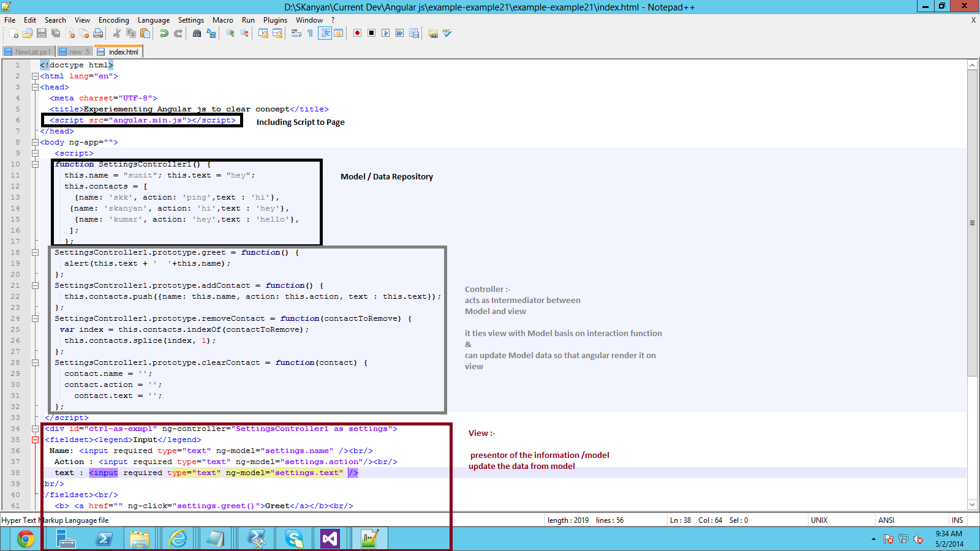
Task: Switch to the new 5 tab
Action: pyautogui.click(x=75, y=52)
